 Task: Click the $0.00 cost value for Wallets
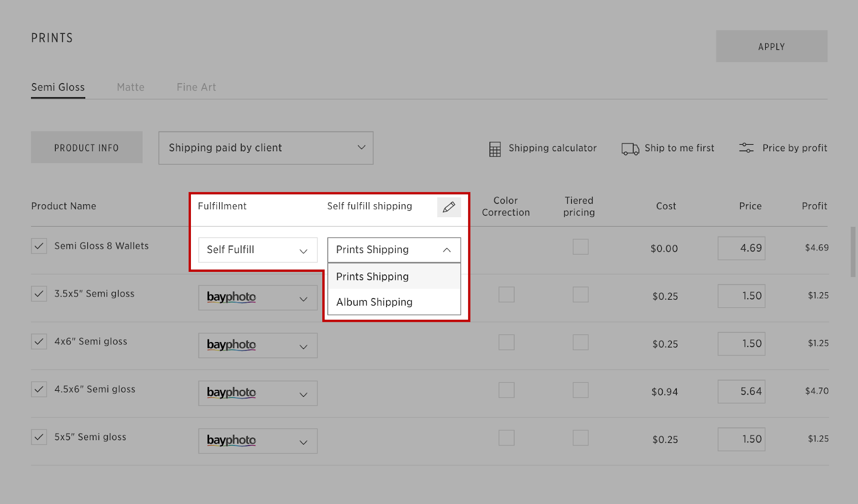tap(664, 249)
